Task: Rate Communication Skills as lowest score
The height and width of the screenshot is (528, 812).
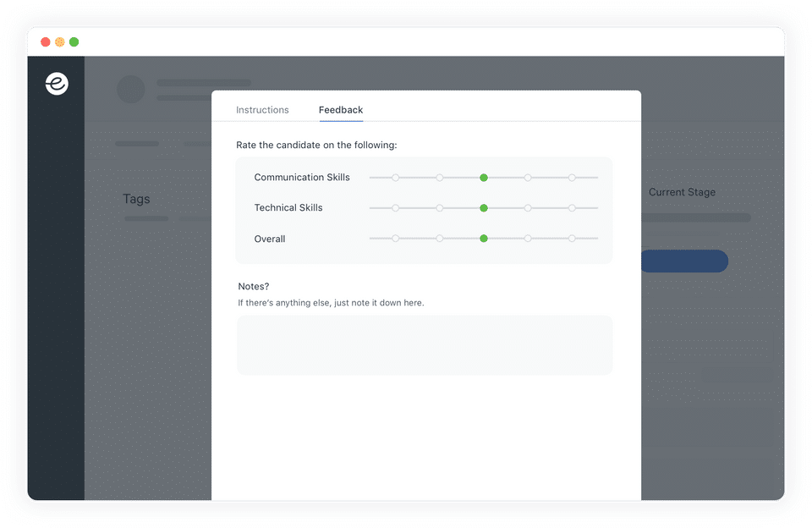Action: [x=395, y=178]
